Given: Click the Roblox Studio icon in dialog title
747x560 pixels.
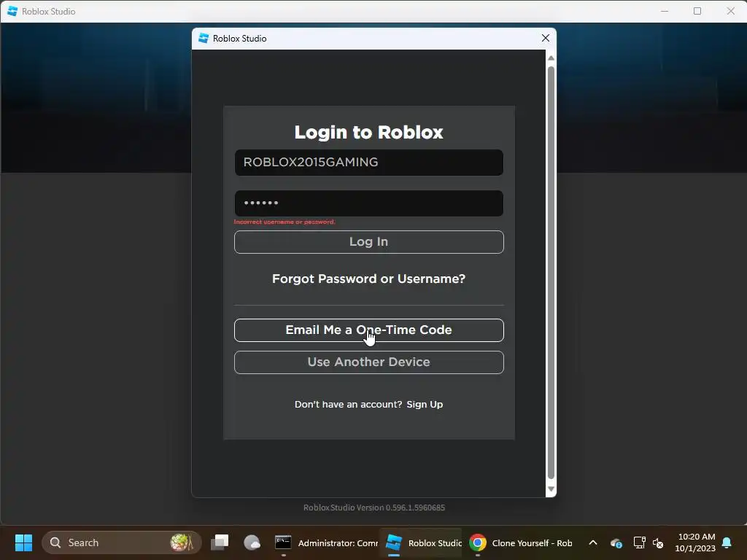Looking at the screenshot, I should coord(204,38).
